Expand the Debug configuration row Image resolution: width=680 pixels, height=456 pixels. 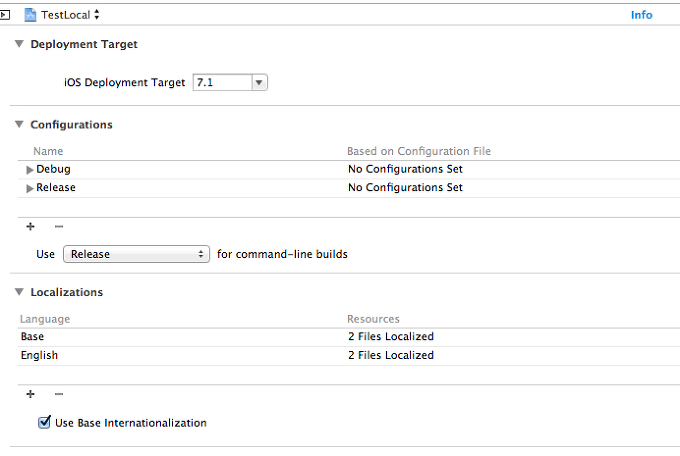(29, 170)
